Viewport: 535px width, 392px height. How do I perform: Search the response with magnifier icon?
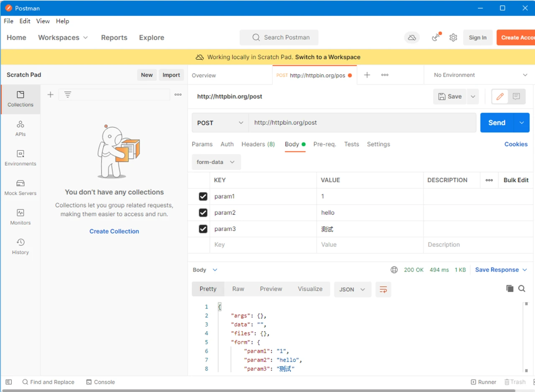coord(522,288)
